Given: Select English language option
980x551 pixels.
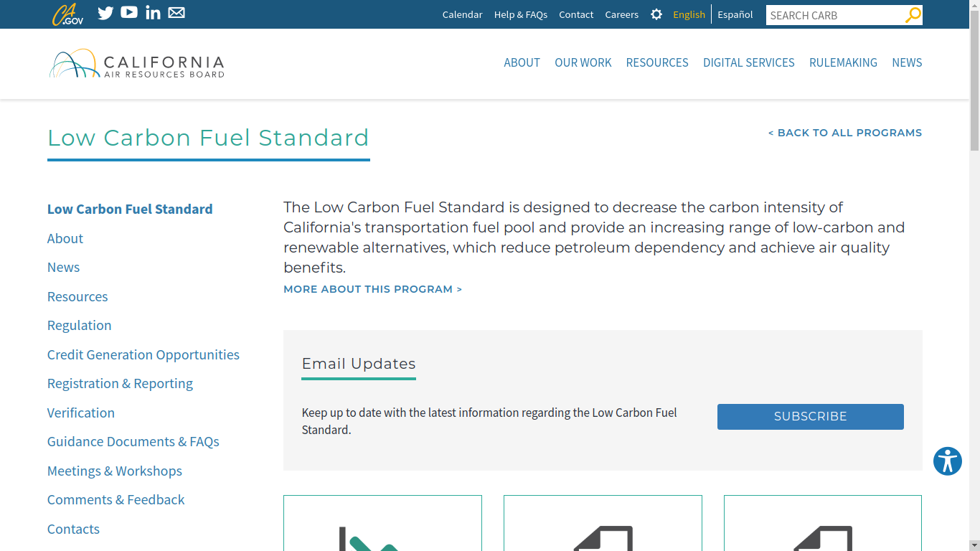Looking at the screenshot, I should tap(689, 14).
